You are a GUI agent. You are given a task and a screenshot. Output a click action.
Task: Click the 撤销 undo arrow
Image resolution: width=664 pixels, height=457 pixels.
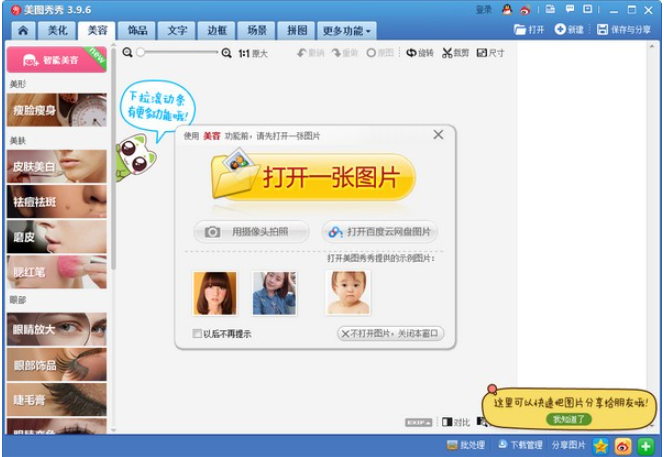click(310, 53)
